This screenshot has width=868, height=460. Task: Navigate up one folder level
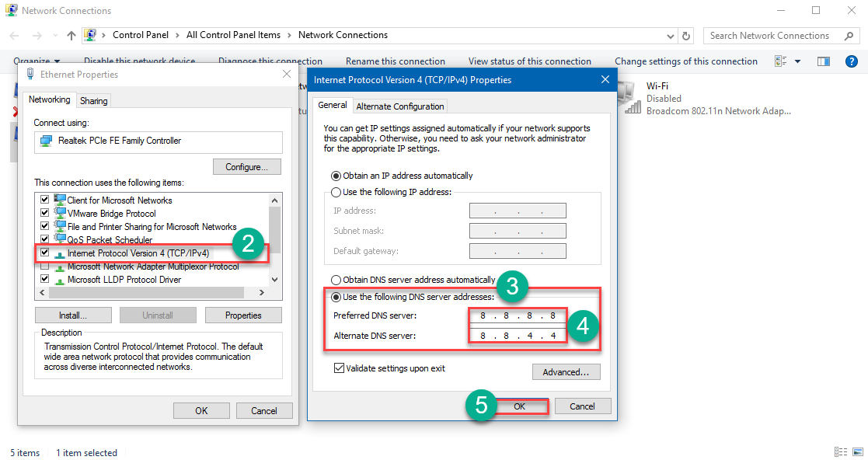pos(71,35)
